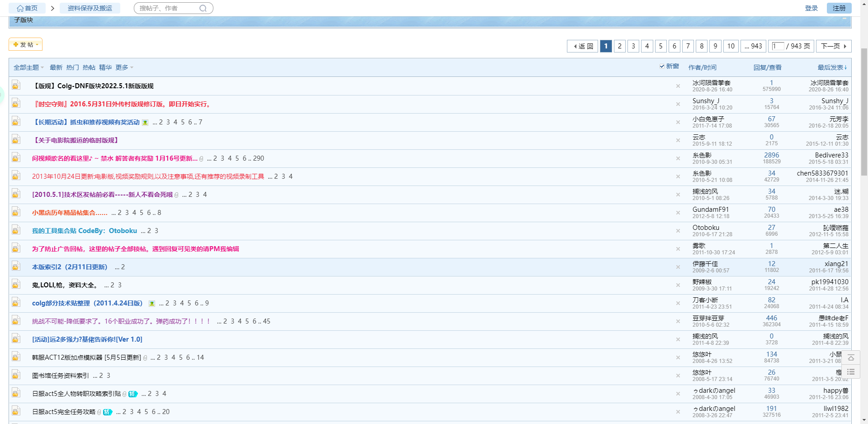The width and height of the screenshot is (868, 424).
Task: Go to 首页 in breadcrumb
Action: pyautogui.click(x=27, y=8)
